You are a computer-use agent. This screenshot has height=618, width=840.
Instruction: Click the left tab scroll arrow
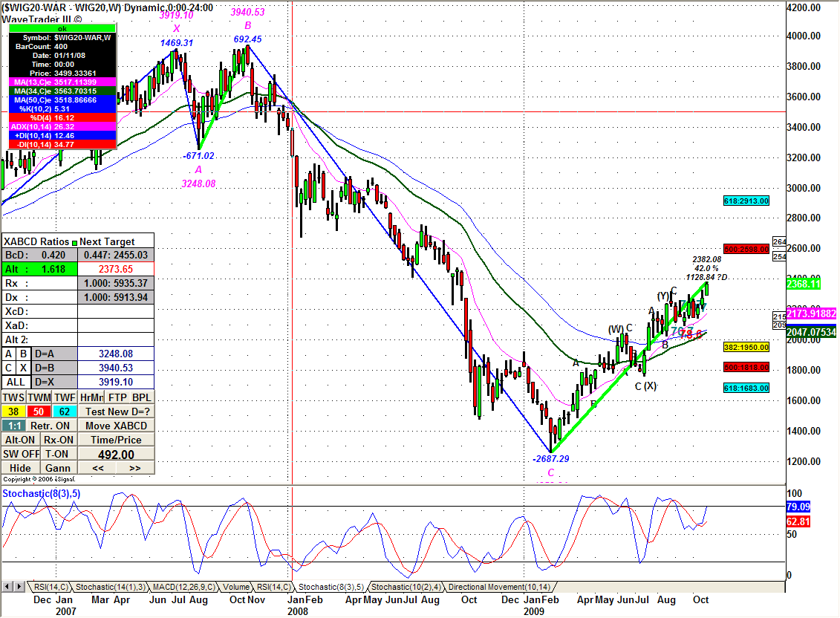[x=7, y=587]
